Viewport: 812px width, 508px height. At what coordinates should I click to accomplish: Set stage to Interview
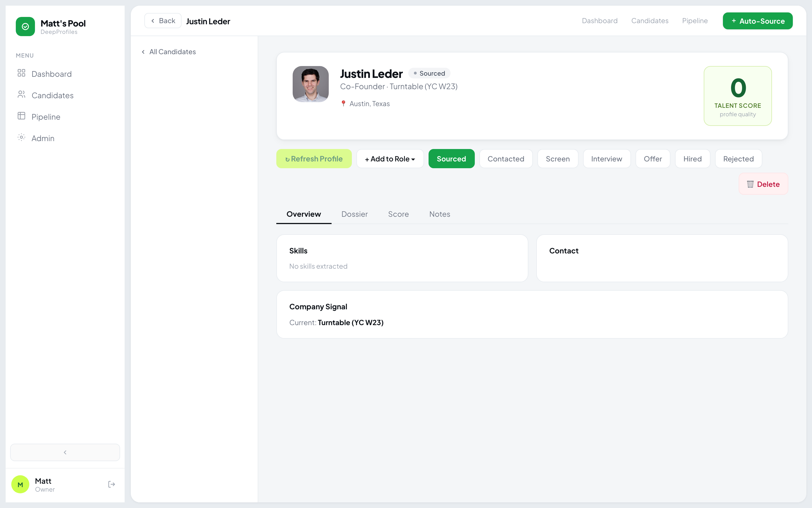[x=607, y=159]
